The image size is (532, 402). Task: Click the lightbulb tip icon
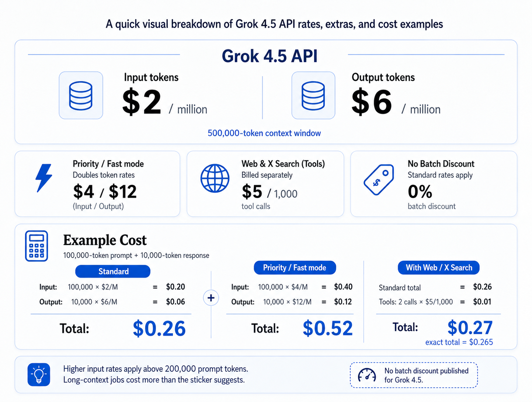39,375
